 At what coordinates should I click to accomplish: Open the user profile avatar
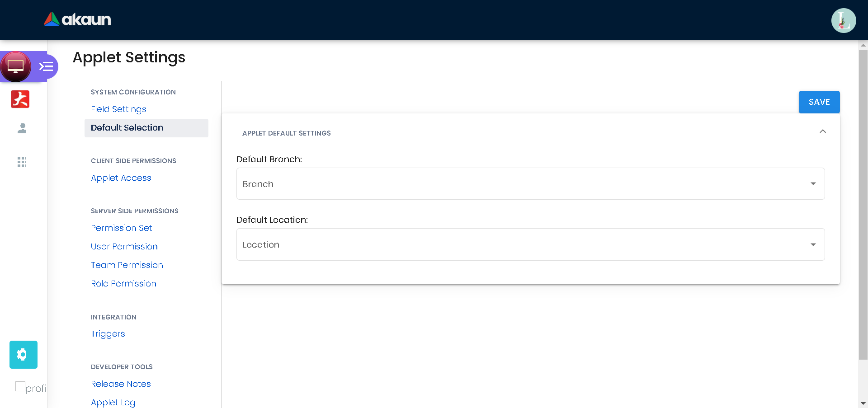pos(844,20)
